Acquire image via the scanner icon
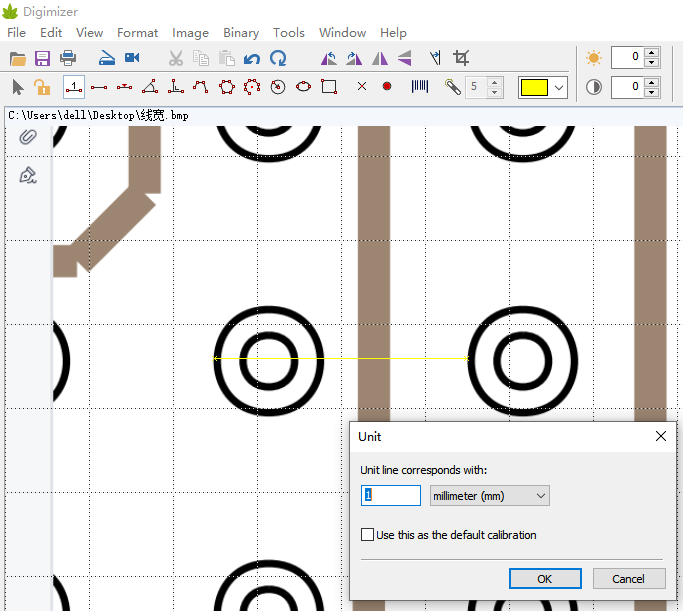This screenshot has width=683, height=611. [x=106, y=58]
